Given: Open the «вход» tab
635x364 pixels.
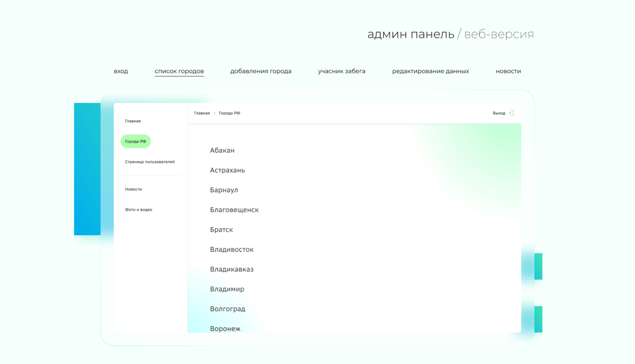Looking at the screenshot, I should click(x=121, y=71).
